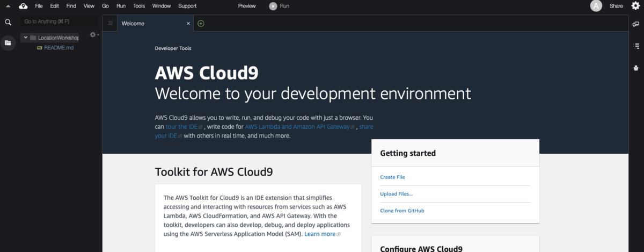644x252 pixels.
Task: Open the File menu
Action: tap(39, 6)
